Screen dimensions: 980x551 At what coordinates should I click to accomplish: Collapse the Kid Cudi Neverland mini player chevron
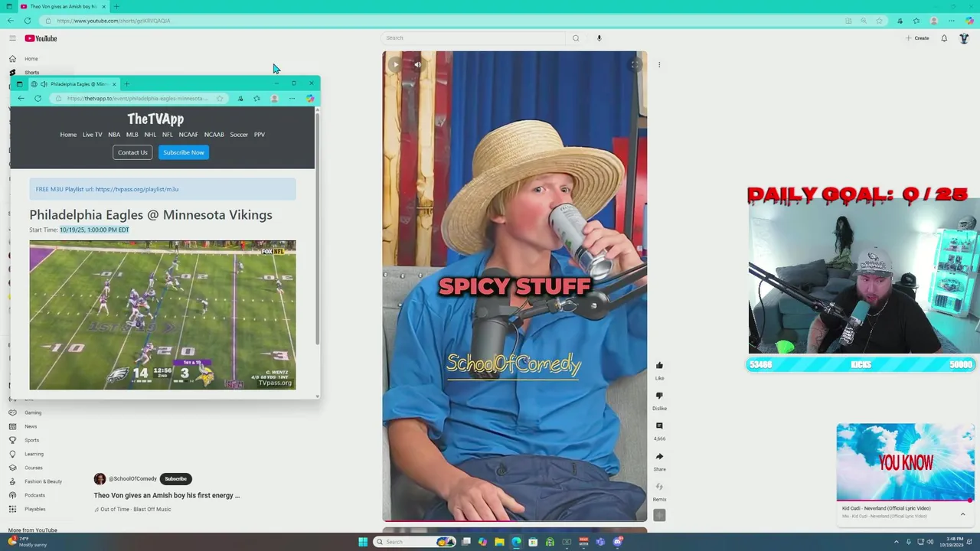coord(962,514)
